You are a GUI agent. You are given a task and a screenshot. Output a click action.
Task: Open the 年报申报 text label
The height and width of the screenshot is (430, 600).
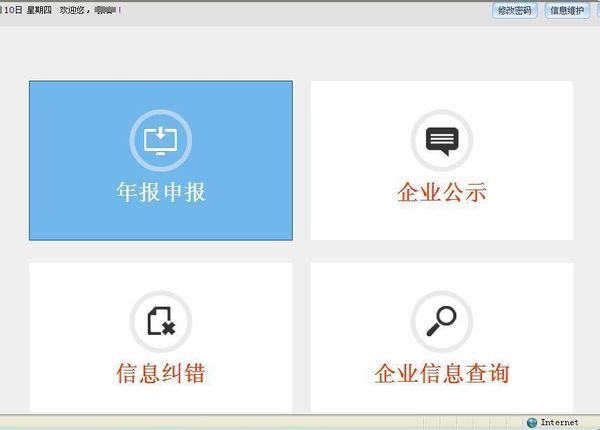tap(160, 192)
